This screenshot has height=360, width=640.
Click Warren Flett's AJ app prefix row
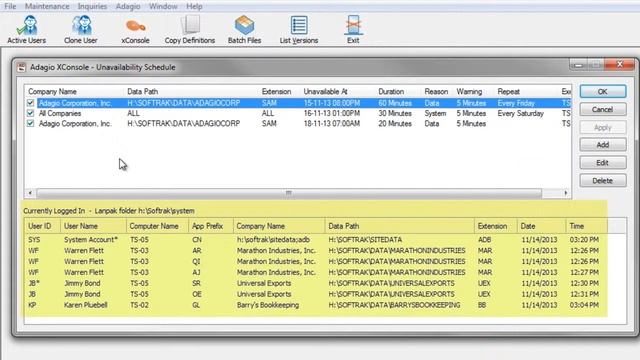coord(313,272)
